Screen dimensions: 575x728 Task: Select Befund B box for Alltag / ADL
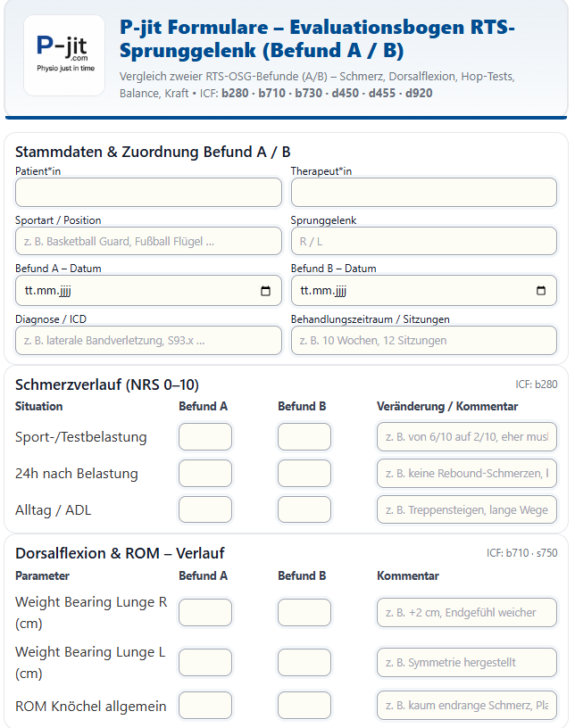click(x=304, y=509)
